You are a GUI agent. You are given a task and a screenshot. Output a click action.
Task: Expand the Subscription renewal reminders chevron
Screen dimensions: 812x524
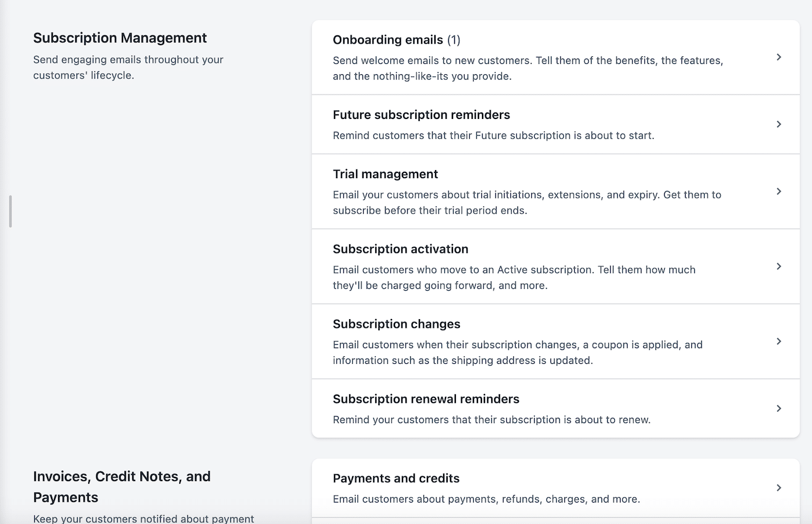(x=779, y=408)
